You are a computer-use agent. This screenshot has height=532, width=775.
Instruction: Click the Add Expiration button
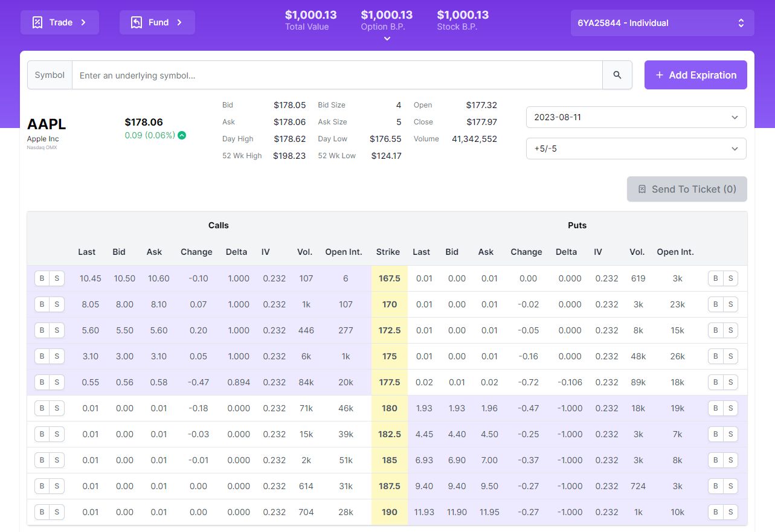click(695, 75)
